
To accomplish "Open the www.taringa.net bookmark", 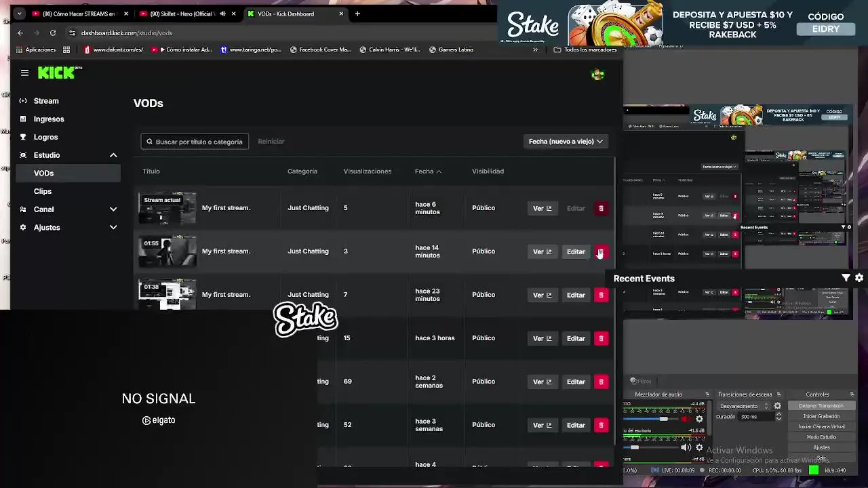I will 251,49.
